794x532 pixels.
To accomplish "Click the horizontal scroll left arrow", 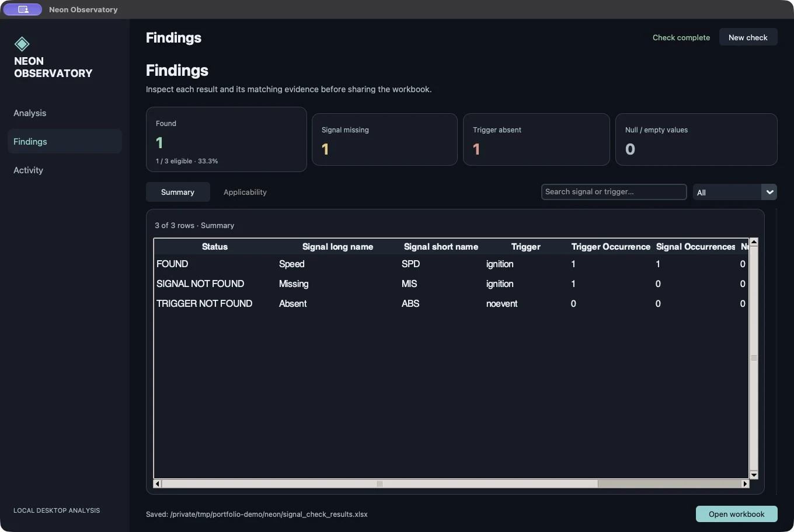I will [x=157, y=484].
